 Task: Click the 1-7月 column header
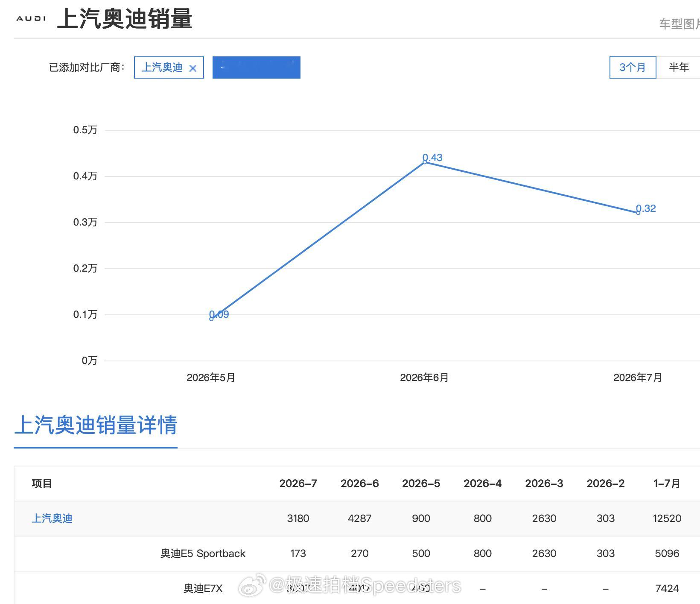667,484
